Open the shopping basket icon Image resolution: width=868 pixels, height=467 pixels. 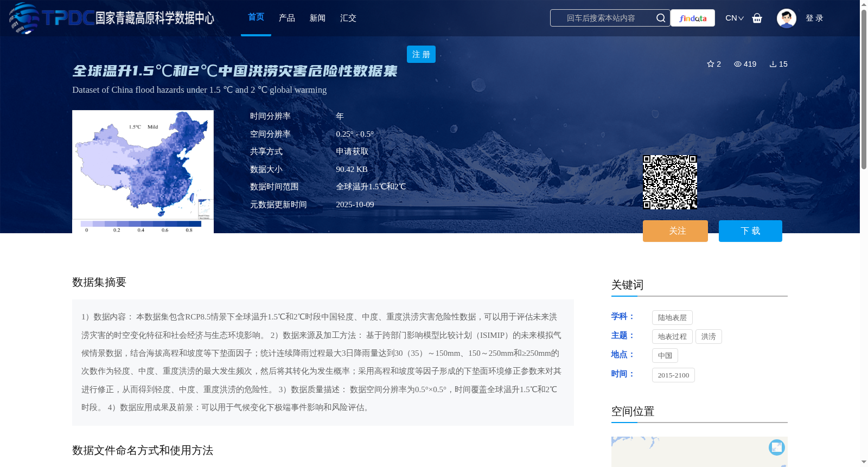coord(757,18)
